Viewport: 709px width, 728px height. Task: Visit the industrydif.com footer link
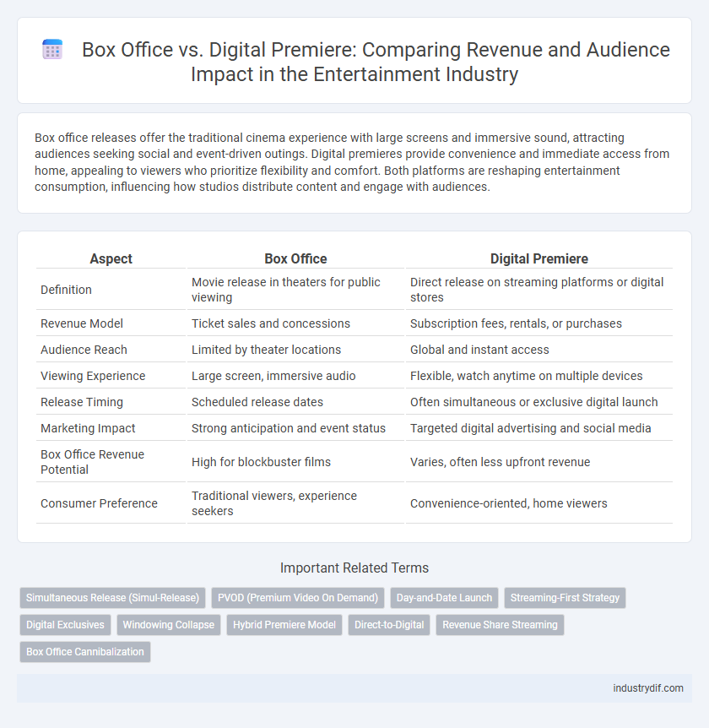(x=648, y=688)
